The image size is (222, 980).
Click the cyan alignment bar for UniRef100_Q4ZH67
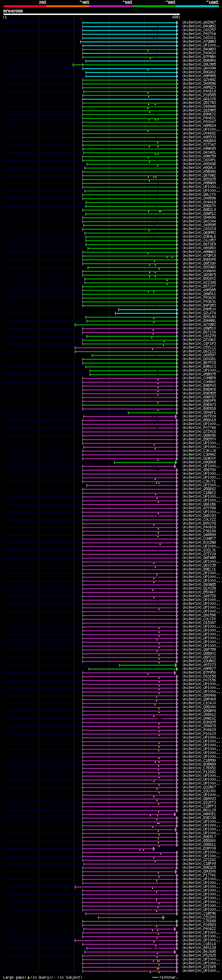(x=130, y=23)
